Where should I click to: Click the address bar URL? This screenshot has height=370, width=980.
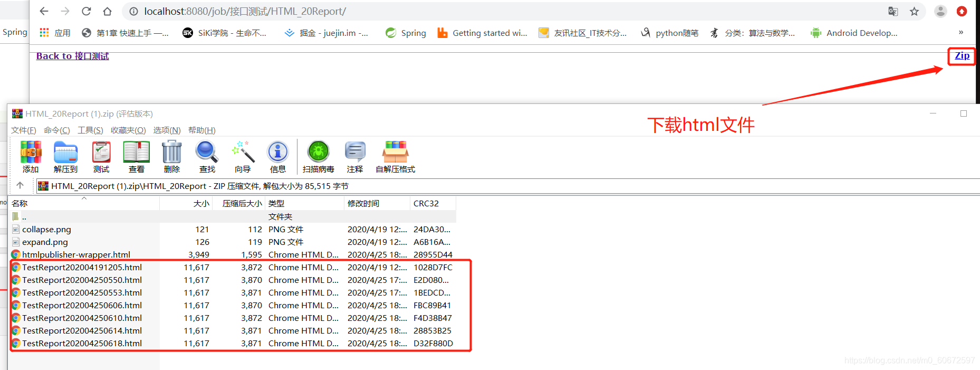(x=245, y=11)
